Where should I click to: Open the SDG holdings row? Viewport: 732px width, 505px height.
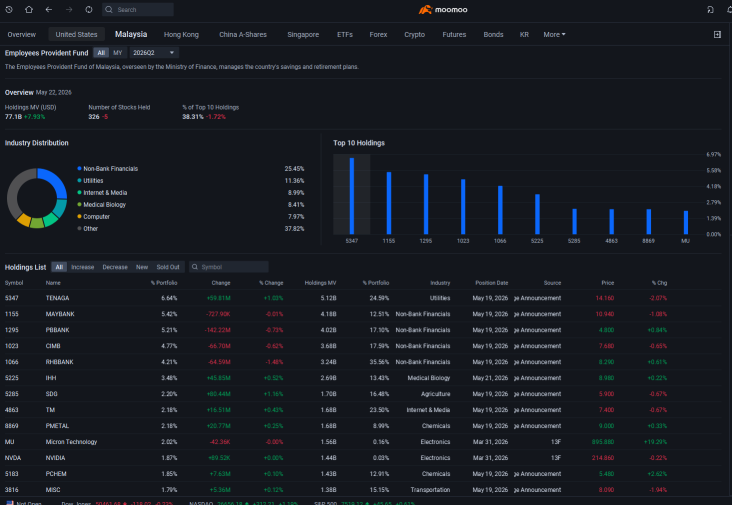coord(363,394)
